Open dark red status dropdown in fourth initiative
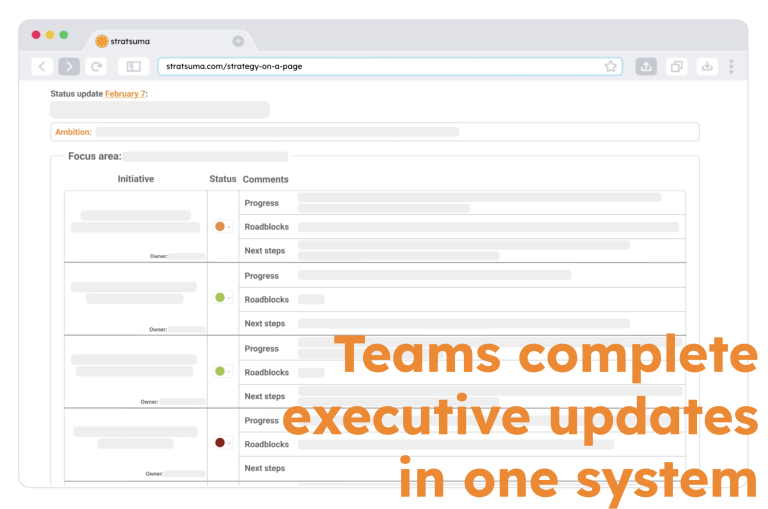Image resolution: width=768 pixels, height=509 pixels. tap(223, 443)
